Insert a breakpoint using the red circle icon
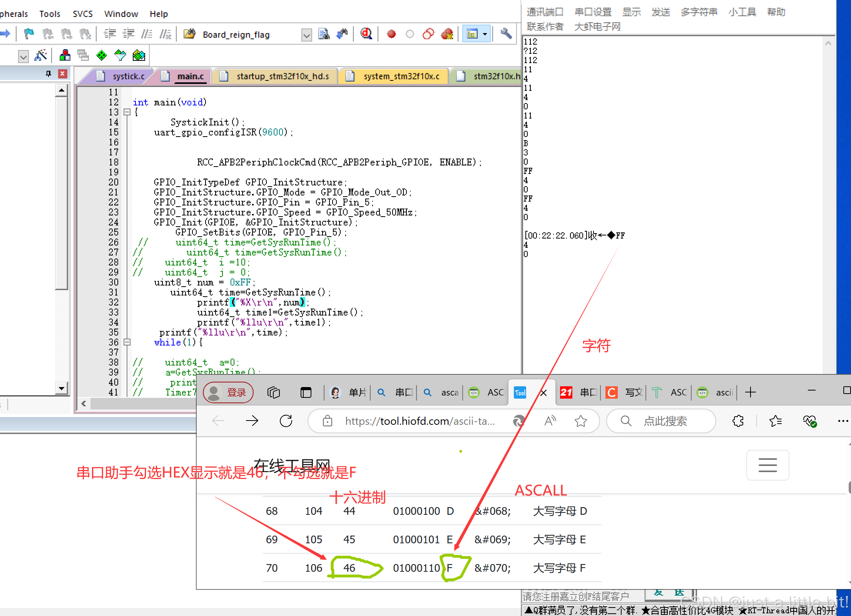Screen dimensions: 851x616 point(391,34)
